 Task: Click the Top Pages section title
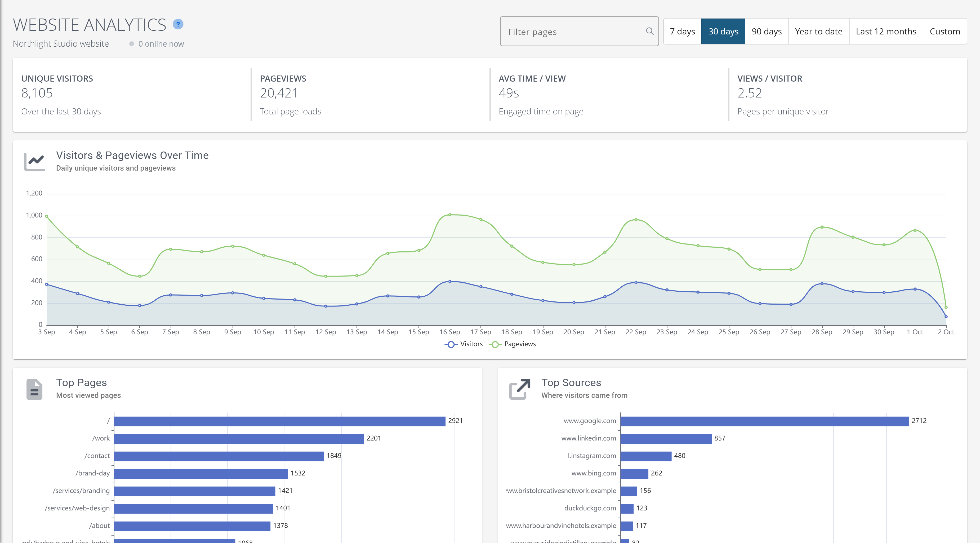(81, 383)
